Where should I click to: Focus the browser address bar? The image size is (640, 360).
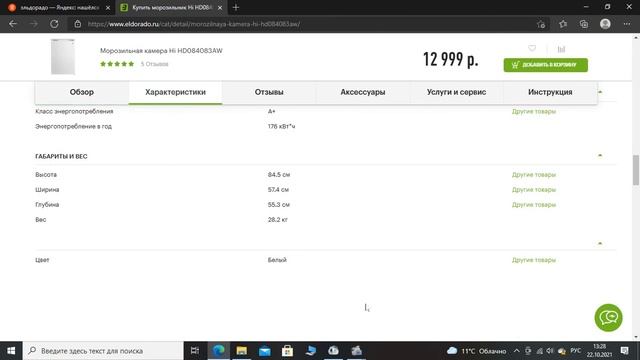point(302,24)
